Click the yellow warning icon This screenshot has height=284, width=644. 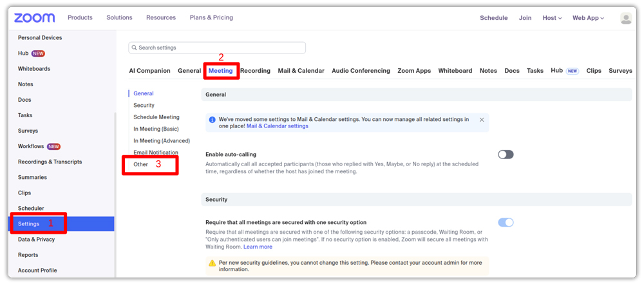click(212, 263)
